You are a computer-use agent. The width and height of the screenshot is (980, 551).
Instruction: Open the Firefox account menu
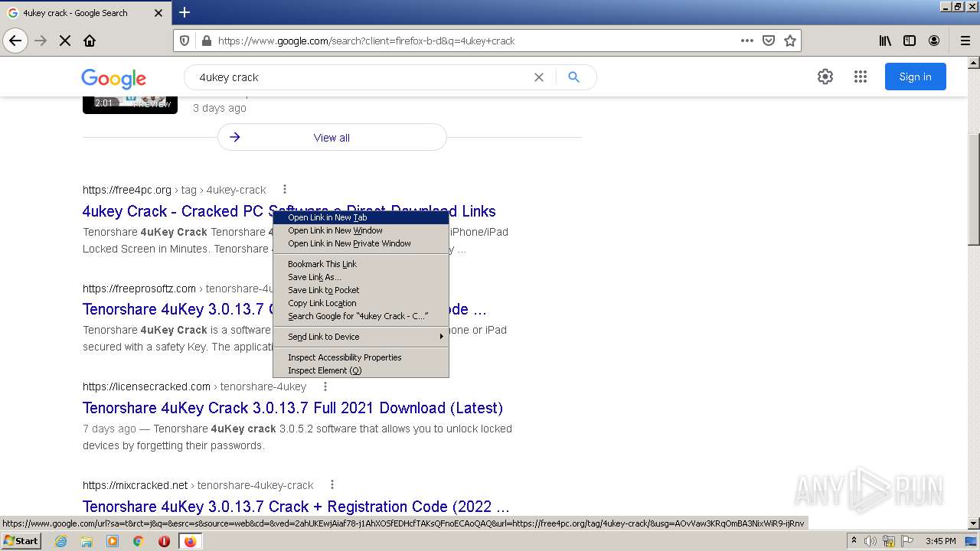tap(934, 41)
